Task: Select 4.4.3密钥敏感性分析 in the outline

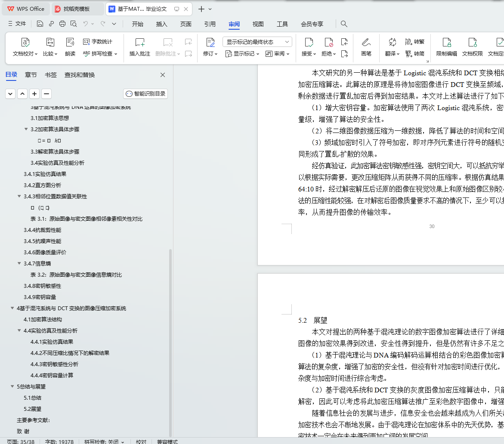Action: [x=54, y=364]
